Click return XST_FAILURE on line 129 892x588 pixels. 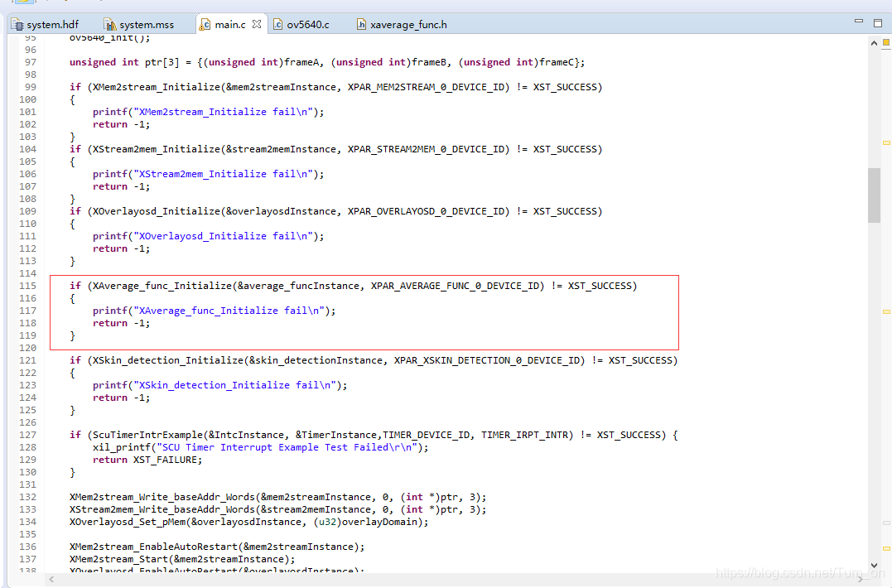pyautogui.click(x=147, y=460)
